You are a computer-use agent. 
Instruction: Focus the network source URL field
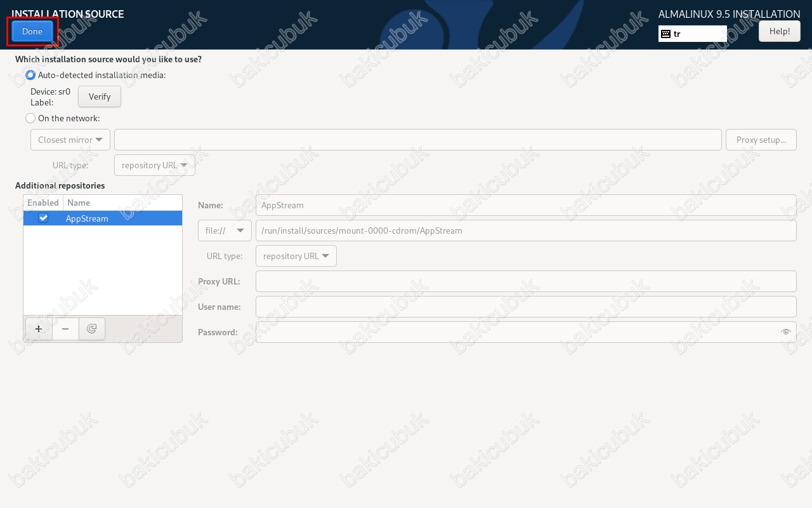418,140
